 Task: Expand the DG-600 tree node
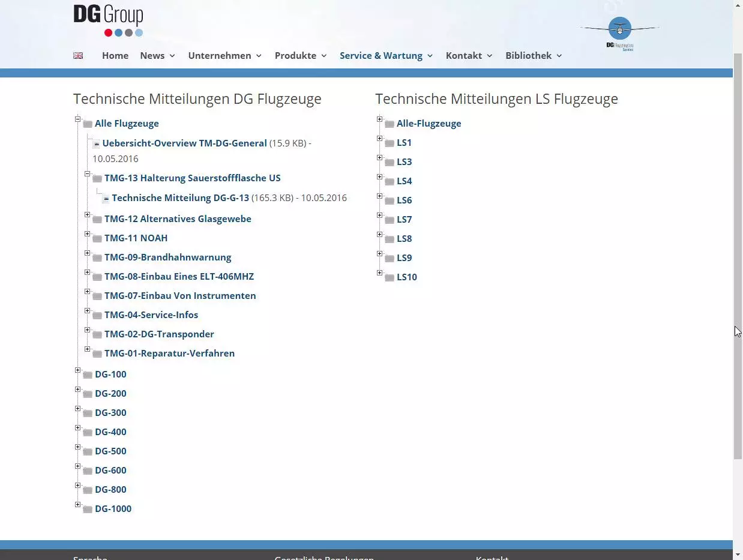point(77,466)
